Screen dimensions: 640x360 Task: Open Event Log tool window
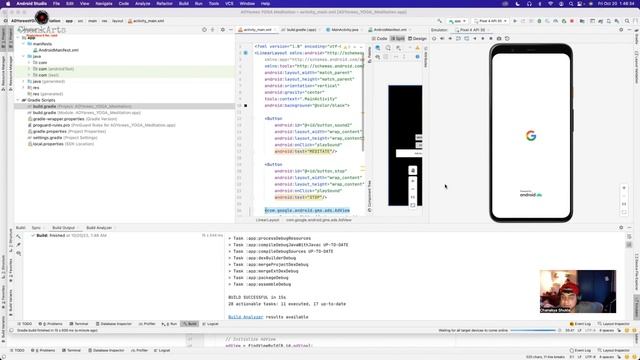point(580,324)
